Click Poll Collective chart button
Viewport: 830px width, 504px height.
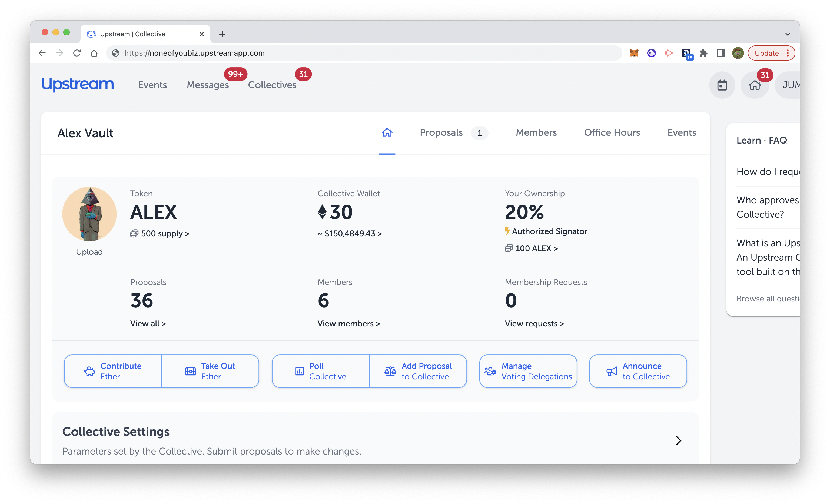pyautogui.click(x=321, y=371)
